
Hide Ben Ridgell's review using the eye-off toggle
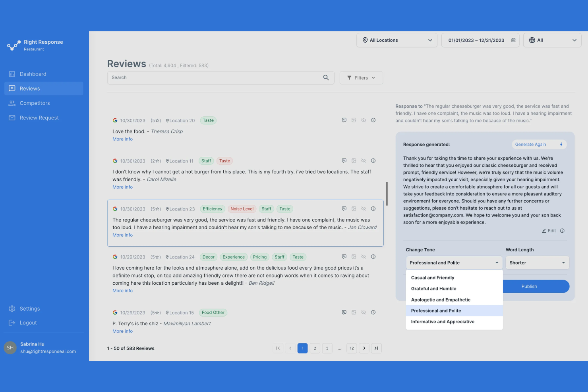pyautogui.click(x=364, y=257)
